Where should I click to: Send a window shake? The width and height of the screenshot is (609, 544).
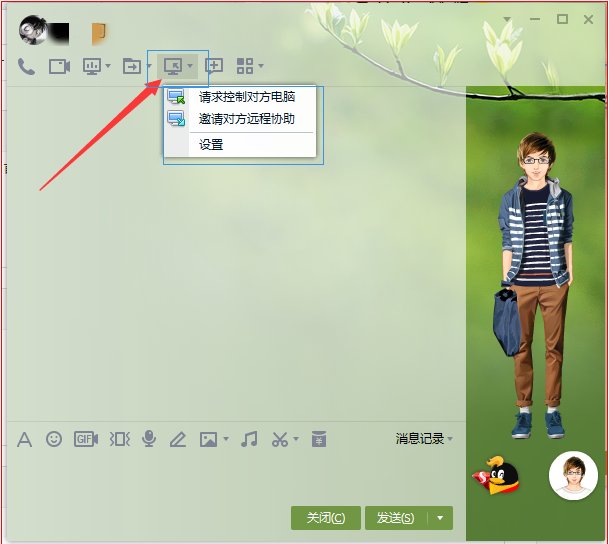pos(119,439)
